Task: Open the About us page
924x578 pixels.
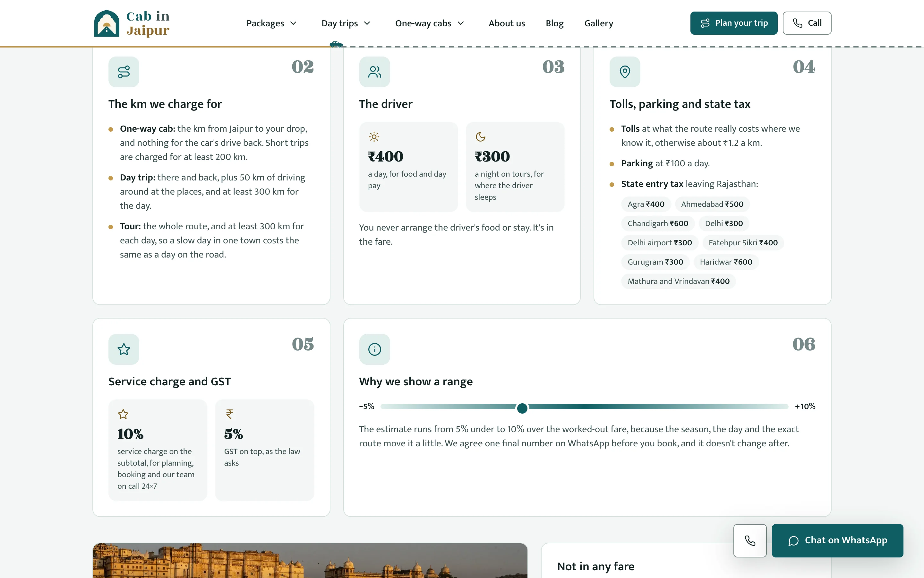Action: click(507, 23)
